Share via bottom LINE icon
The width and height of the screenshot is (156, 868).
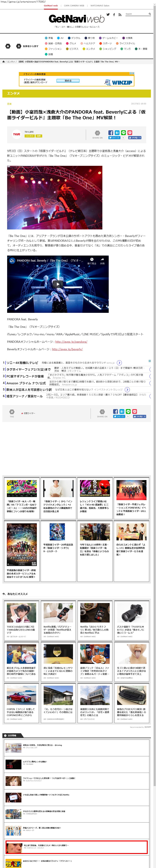tap(128, 411)
